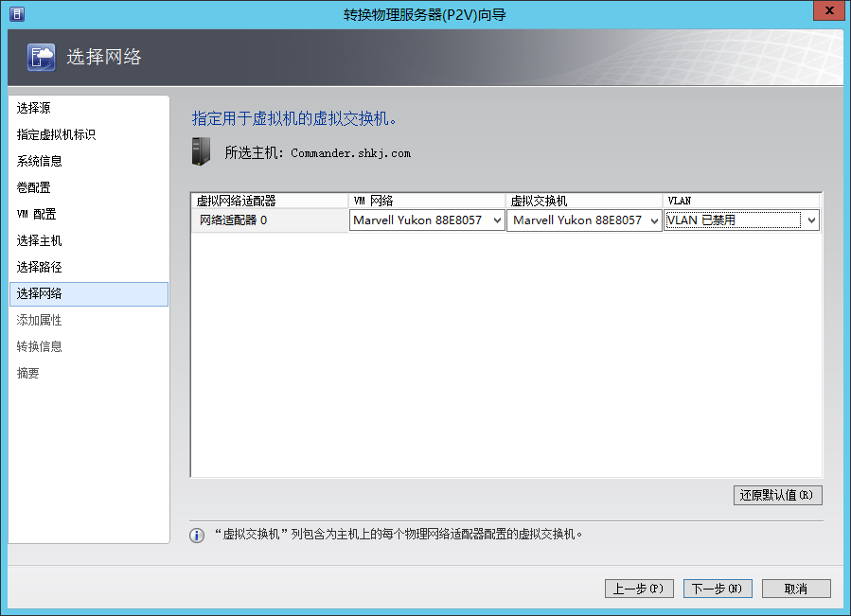Go to the 系统信息 step
The height and width of the screenshot is (616, 851).
tap(40, 161)
